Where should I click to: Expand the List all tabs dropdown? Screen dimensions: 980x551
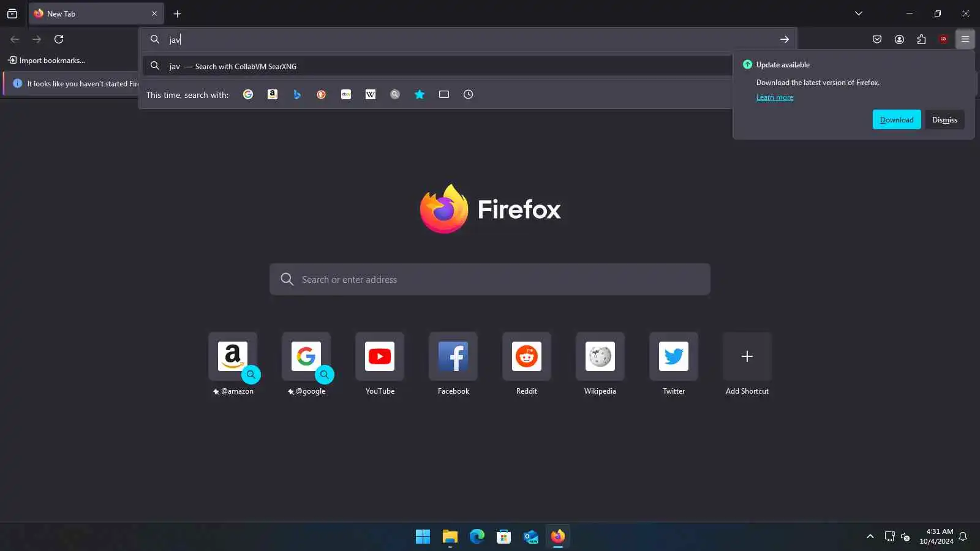tap(859, 13)
